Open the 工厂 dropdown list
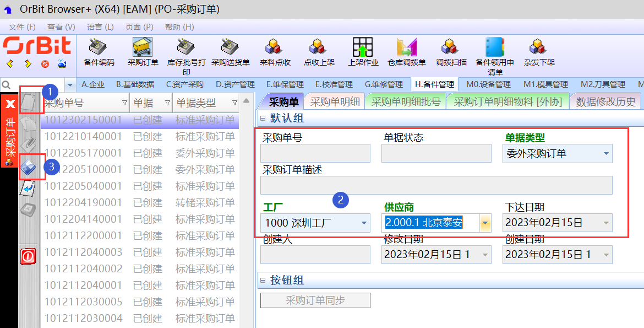The image size is (644, 328). point(363,223)
